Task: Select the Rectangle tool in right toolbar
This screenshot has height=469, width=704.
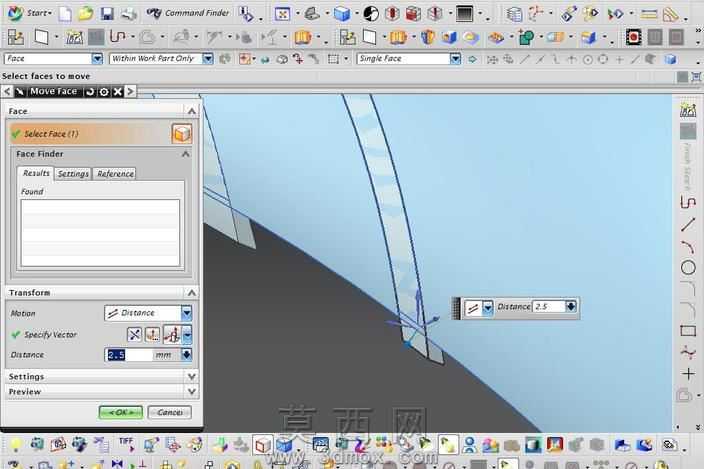Action: [688, 331]
